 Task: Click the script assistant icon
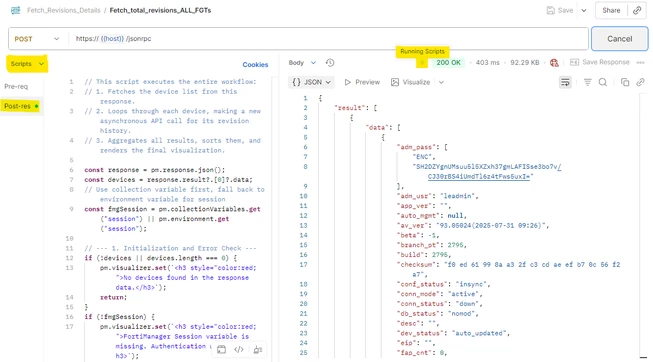tap(258, 350)
